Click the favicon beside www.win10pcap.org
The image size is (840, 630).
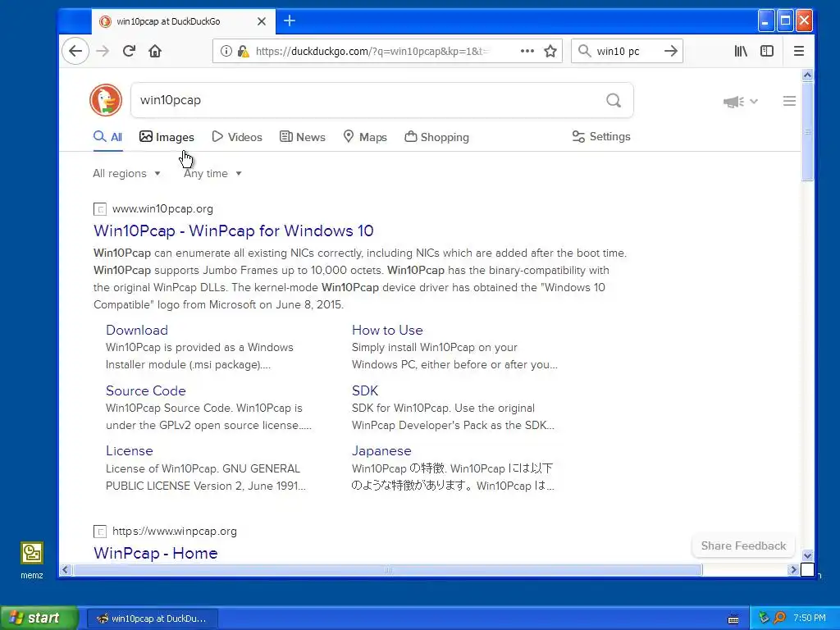click(x=99, y=209)
